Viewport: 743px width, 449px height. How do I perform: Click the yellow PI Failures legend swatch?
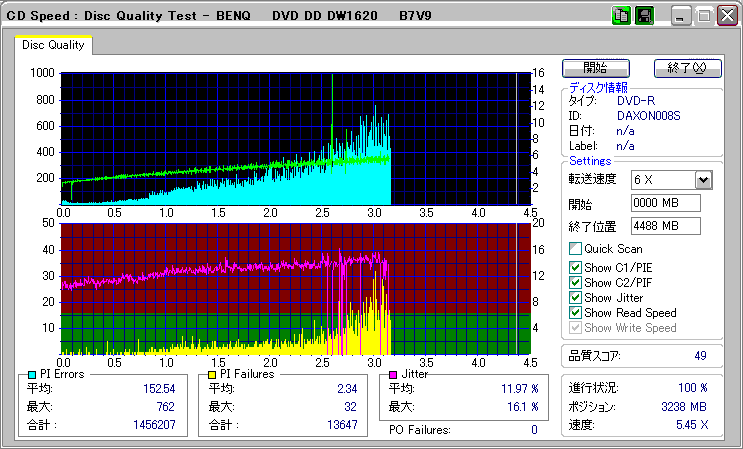tap(212, 375)
